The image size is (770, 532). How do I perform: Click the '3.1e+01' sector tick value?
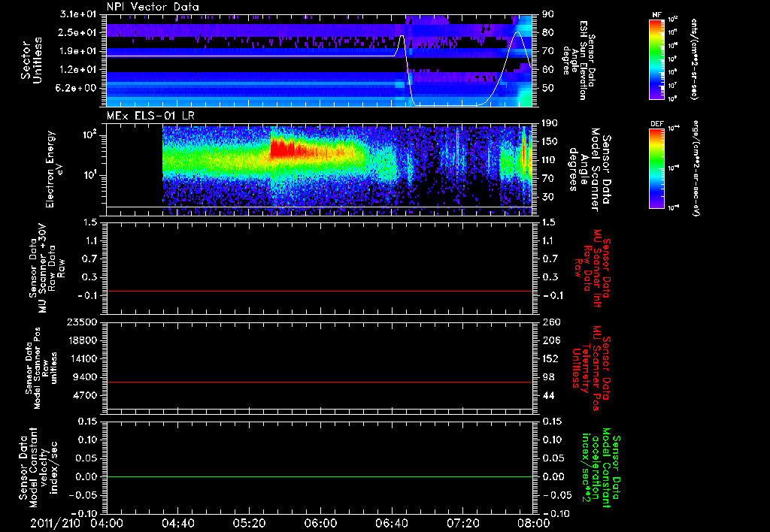point(78,14)
